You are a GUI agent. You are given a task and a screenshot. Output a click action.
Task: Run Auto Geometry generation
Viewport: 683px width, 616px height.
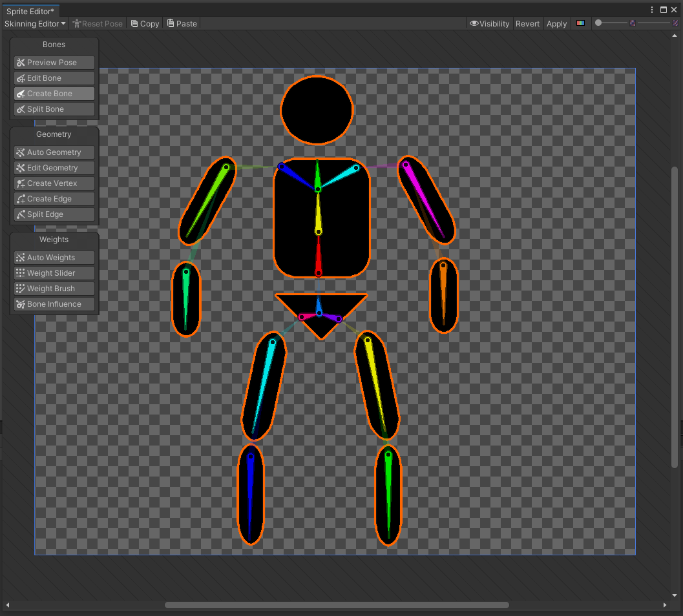coord(54,152)
